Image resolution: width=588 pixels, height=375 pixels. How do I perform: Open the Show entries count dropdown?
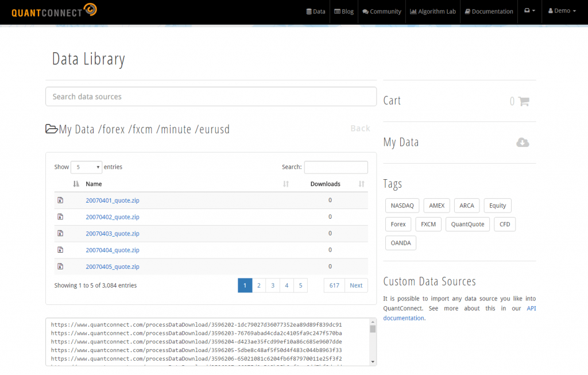[x=86, y=167]
